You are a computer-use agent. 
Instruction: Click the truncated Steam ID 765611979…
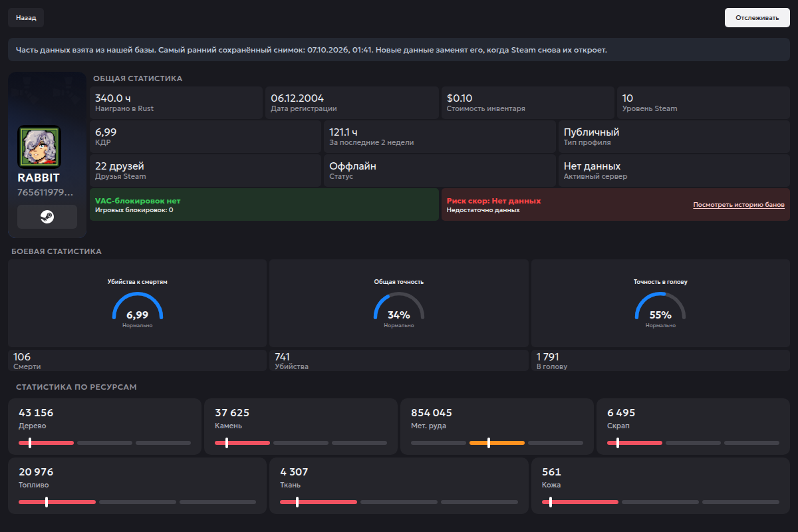click(45, 192)
